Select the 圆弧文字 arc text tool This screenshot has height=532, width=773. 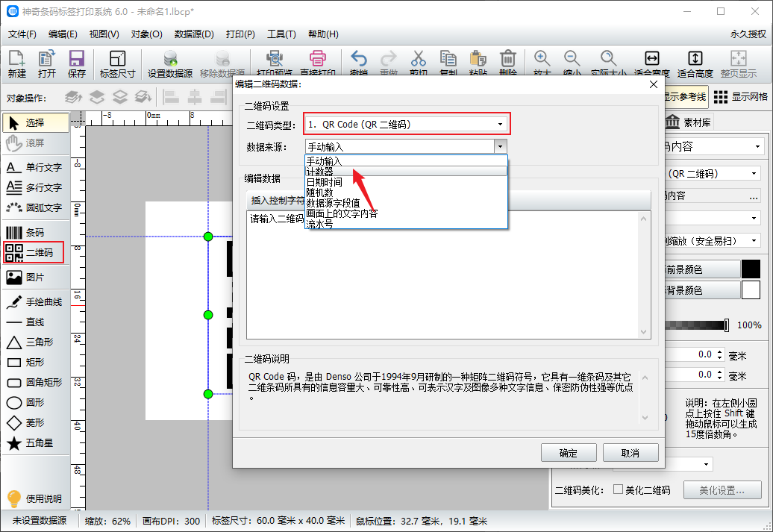pyautogui.click(x=36, y=208)
